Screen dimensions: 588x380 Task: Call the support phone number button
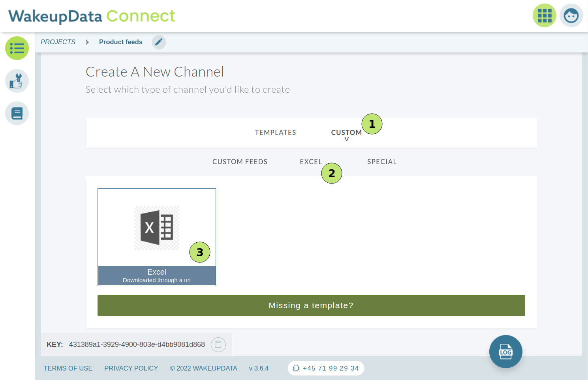326,368
